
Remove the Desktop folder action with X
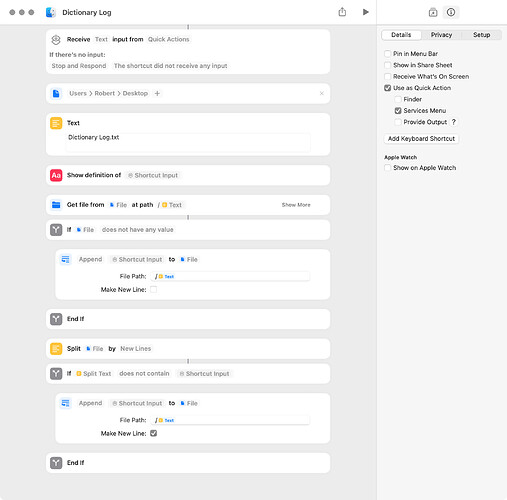pyautogui.click(x=322, y=93)
